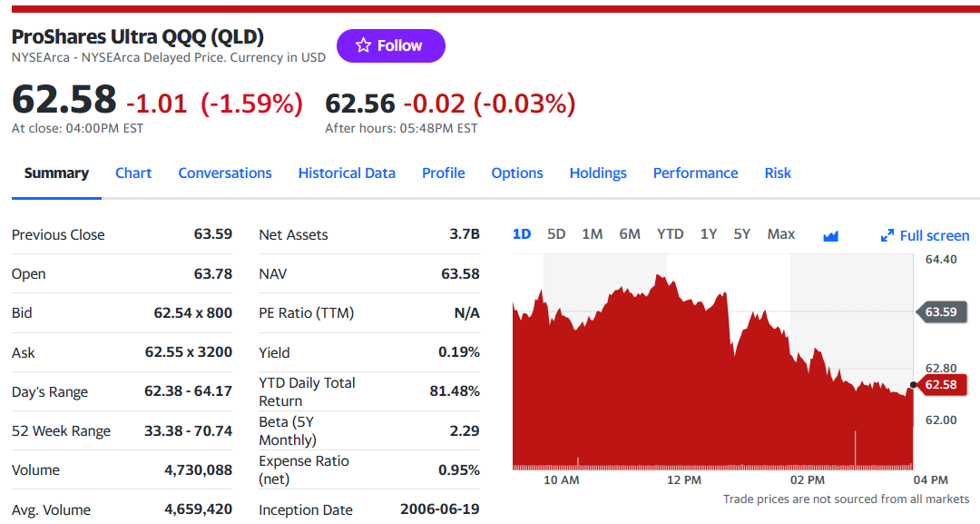Open the Holdings tab
Image resolution: width=980 pixels, height=524 pixels.
598,173
